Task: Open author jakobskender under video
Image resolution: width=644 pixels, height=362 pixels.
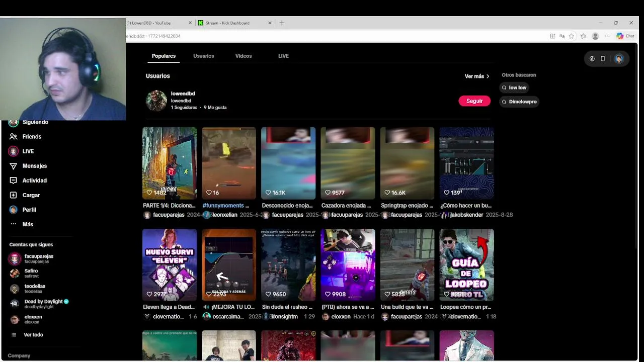Action: coord(466,215)
